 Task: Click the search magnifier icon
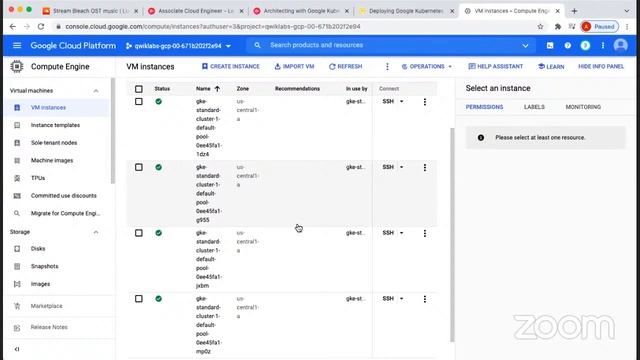[x=257, y=45]
